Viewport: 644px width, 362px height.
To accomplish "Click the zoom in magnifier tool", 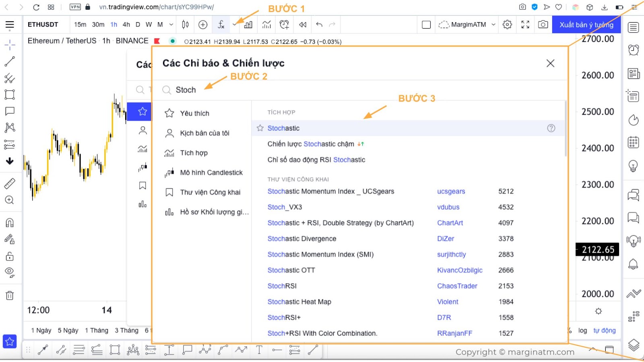I will [10, 200].
